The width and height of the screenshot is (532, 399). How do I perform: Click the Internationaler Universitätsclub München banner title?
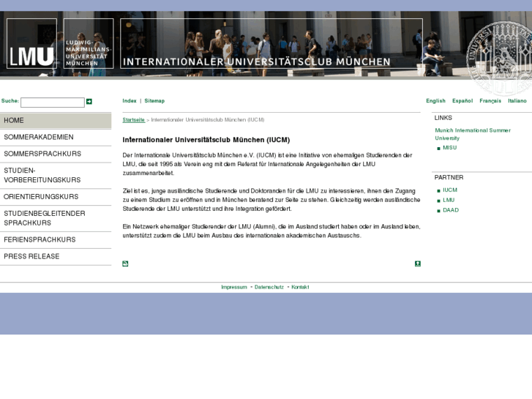257,61
